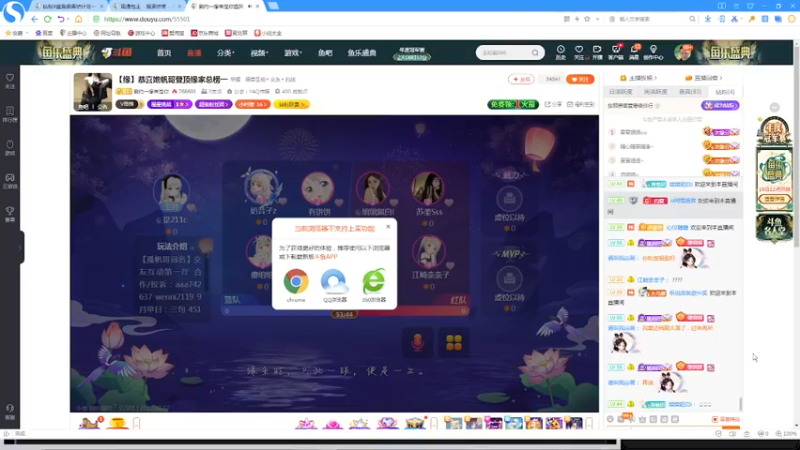
Task: Click host seat avatar 是211c
Action: coord(171,192)
